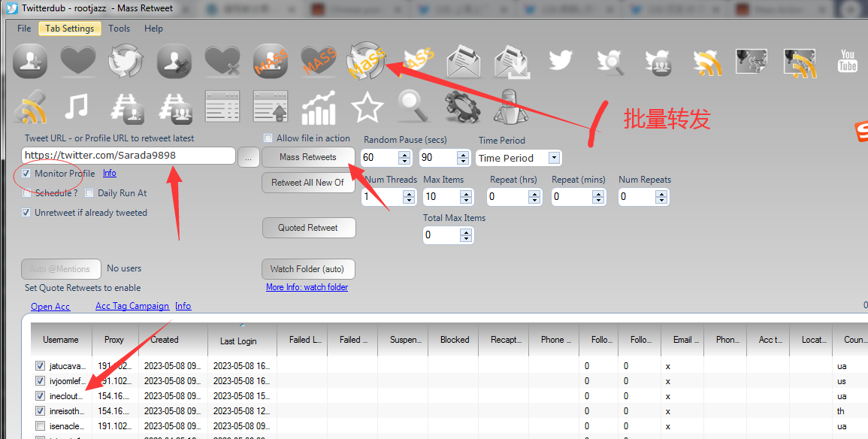The image size is (868, 439).
Task: Enable the Allow file in action checkbox
Action: (268, 138)
